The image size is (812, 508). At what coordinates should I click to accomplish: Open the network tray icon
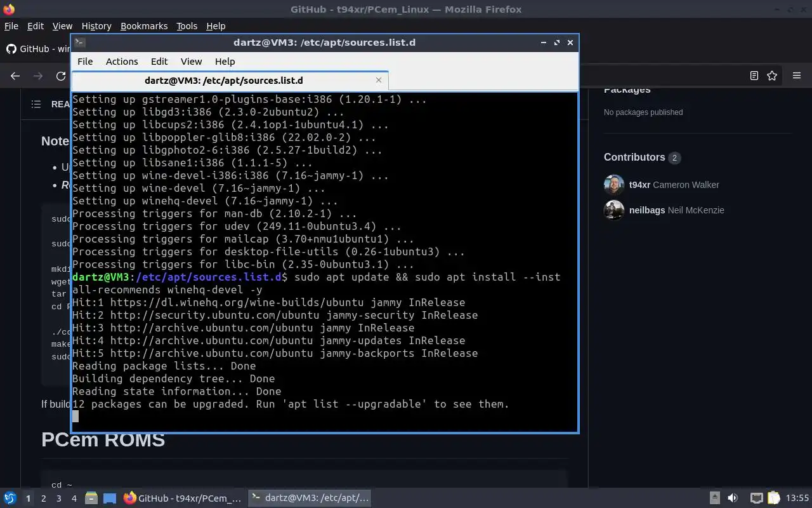[756, 498]
